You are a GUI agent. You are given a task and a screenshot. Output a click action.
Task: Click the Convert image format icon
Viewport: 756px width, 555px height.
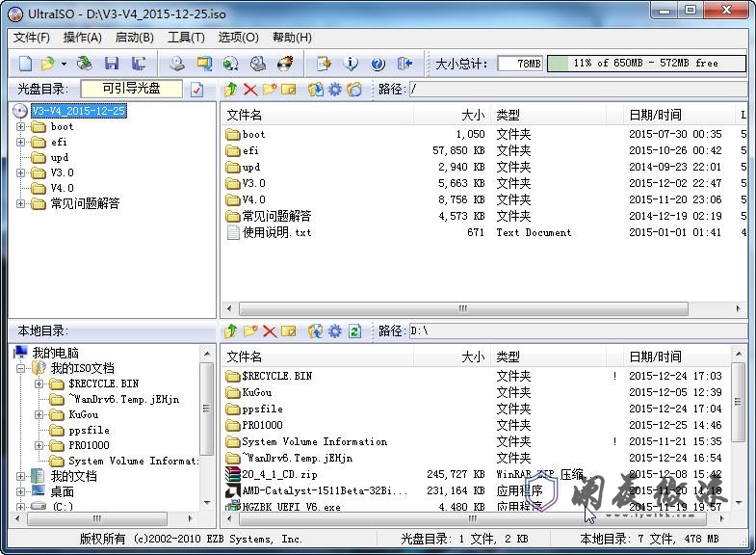point(231,64)
